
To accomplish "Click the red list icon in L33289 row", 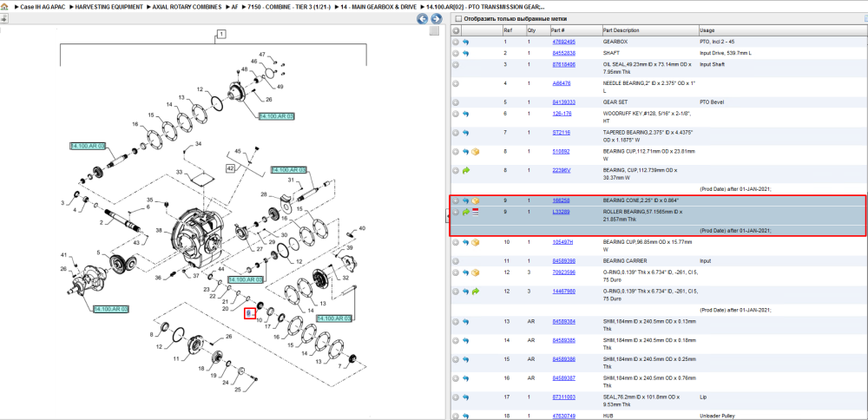I will (475, 212).
